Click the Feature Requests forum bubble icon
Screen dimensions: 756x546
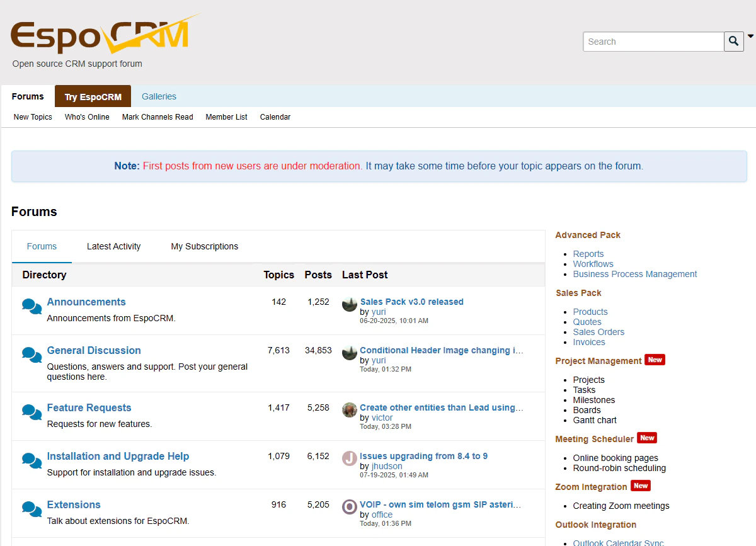(31, 412)
